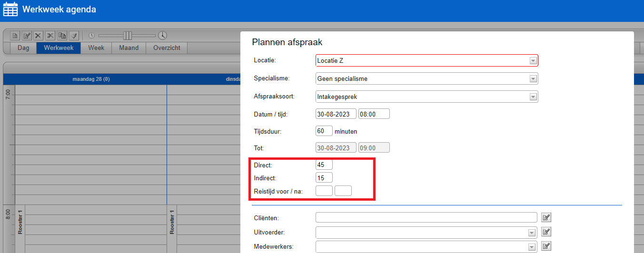
Task: Click the new appointment page icon
Action: (15, 36)
